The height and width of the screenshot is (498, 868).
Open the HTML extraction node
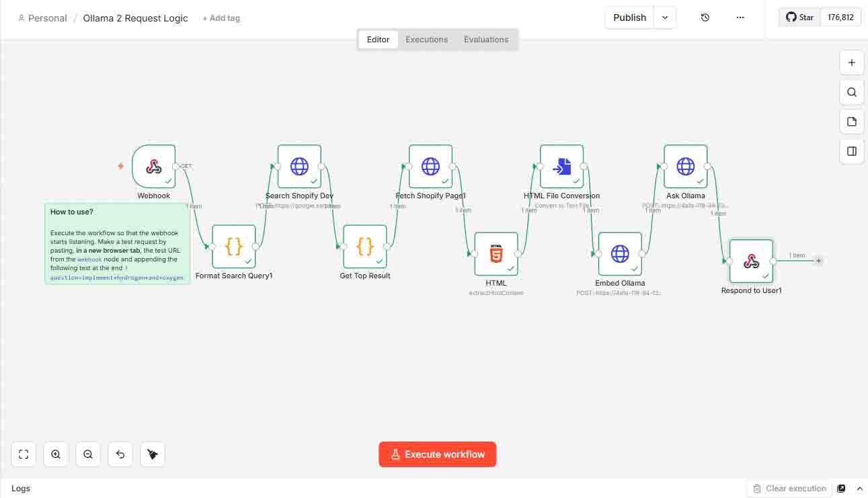click(496, 253)
